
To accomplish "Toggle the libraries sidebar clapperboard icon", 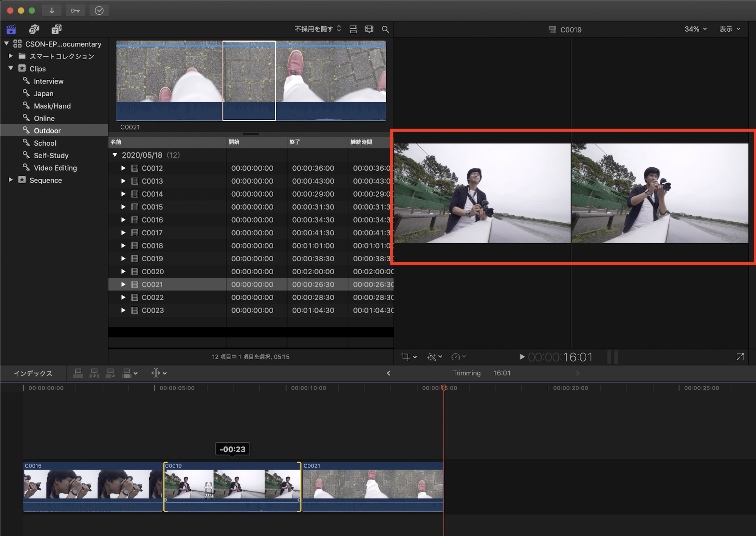I will pos(11,29).
